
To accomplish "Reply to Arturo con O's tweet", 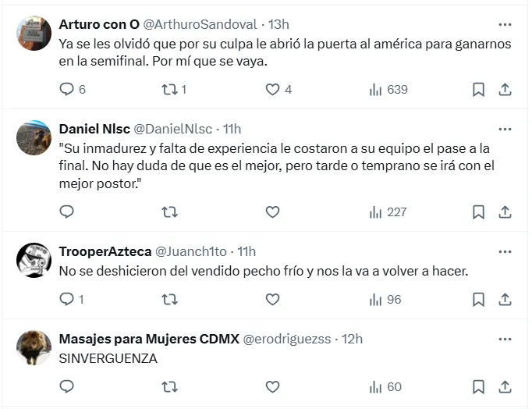I will [x=67, y=90].
